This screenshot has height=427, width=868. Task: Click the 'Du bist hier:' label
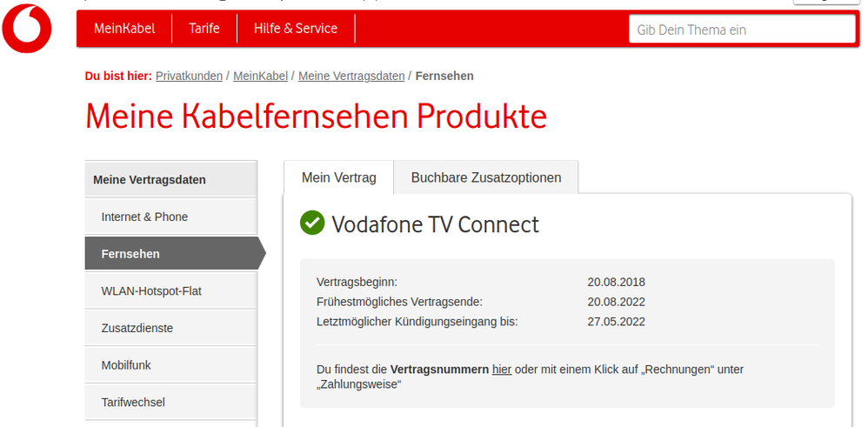coord(118,76)
